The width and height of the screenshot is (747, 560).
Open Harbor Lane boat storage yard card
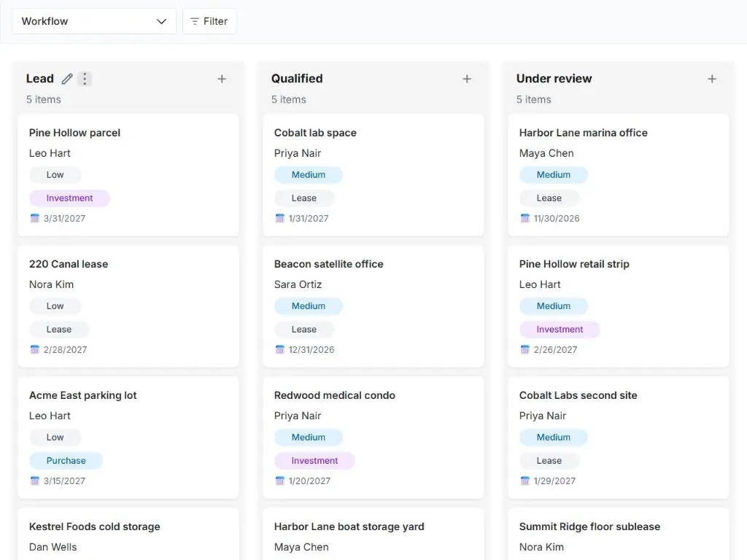click(373, 534)
